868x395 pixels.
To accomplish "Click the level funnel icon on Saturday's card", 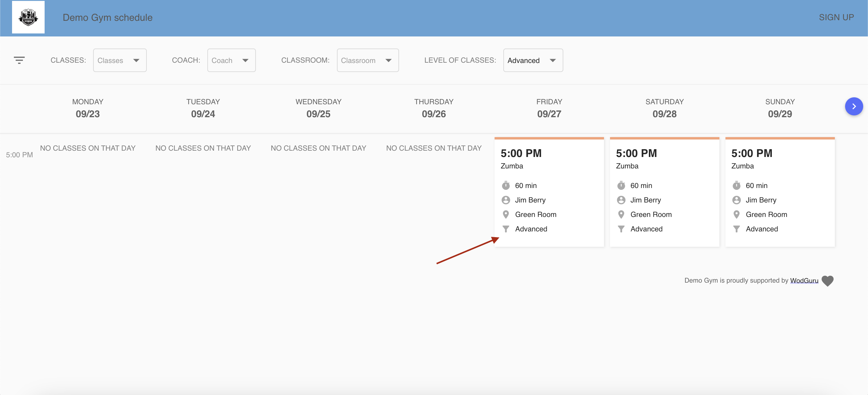I will coord(621,229).
